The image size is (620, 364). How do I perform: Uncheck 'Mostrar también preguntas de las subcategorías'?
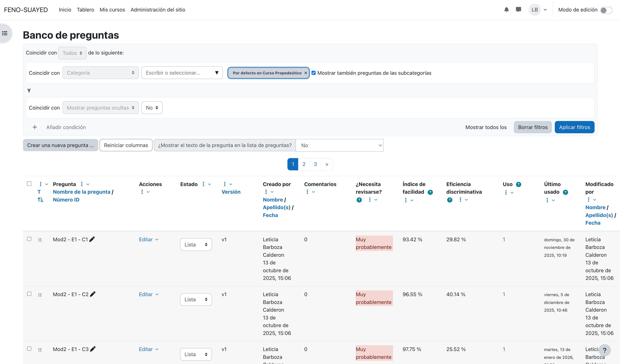(x=313, y=73)
